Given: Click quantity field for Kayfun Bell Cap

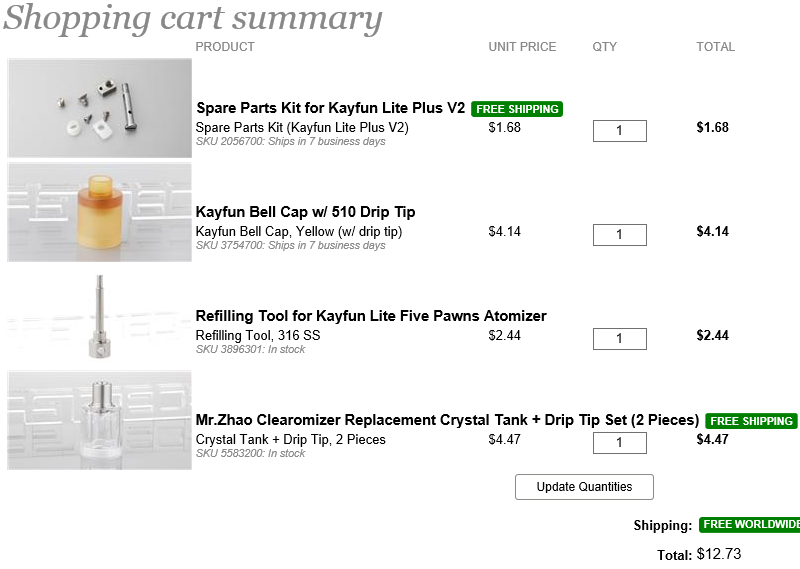Looking at the screenshot, I should tap(619, 235).
